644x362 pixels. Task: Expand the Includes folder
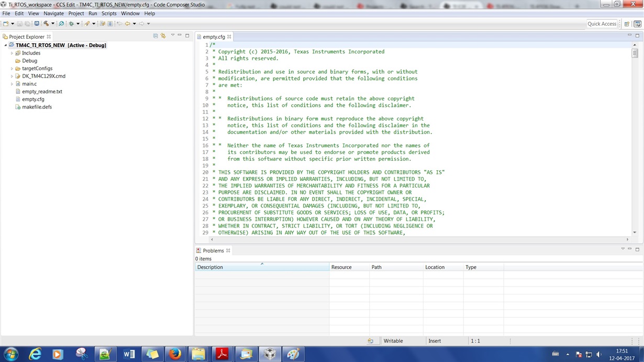click(12, 53)
